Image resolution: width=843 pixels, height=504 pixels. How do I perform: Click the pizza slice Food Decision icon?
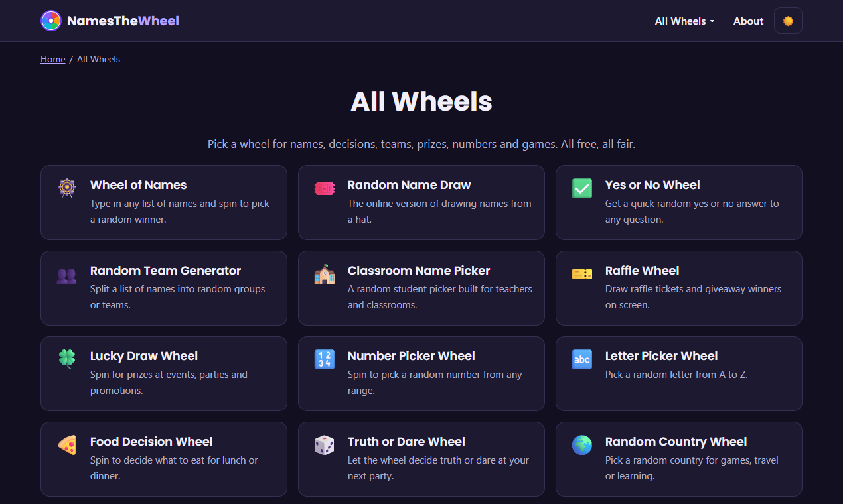click(66, 445)
